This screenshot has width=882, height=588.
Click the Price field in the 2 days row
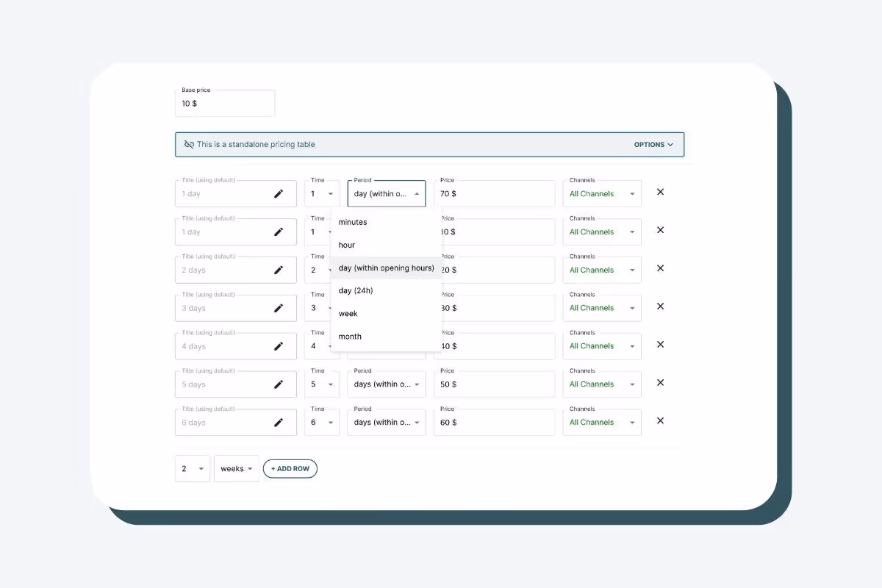(498, 270)
